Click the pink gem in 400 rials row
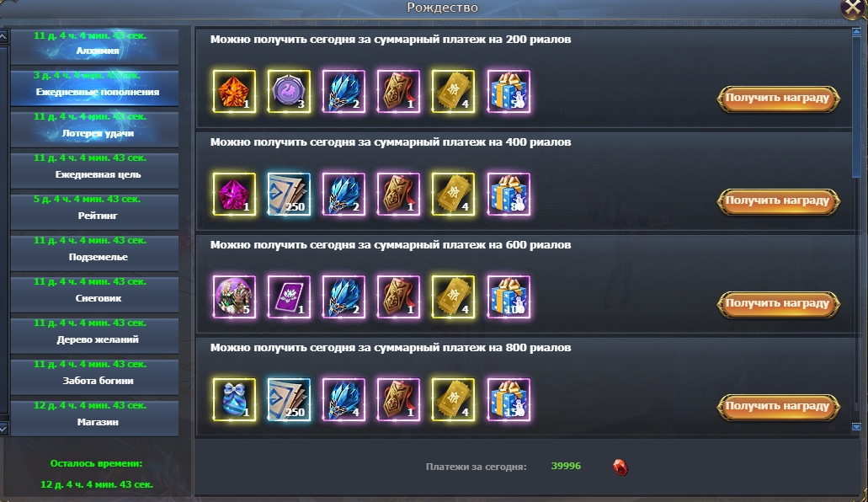This screenshot has width=868, height=502. pos(234,194)
